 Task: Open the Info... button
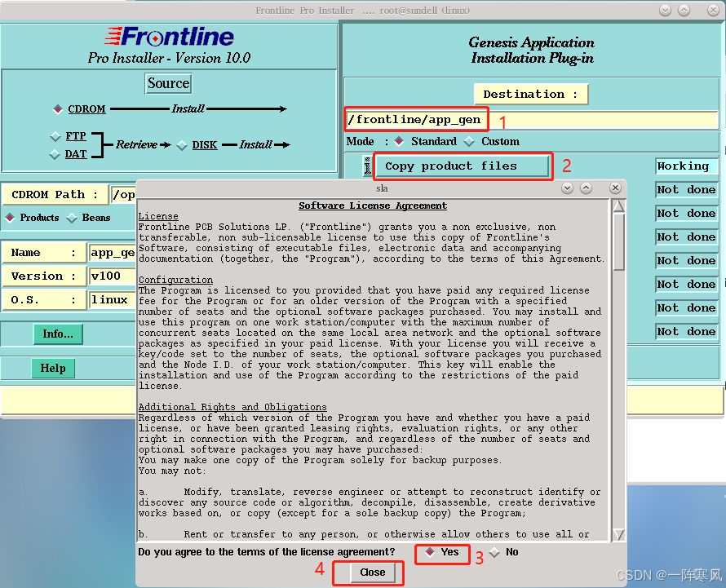click(x=58, y=334)
